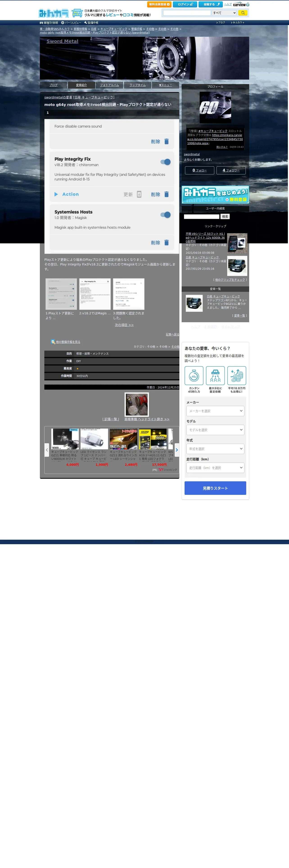Open パーツレビュー in the top nav bar
The image size is (289, 868).
click(x=71, y=23)
